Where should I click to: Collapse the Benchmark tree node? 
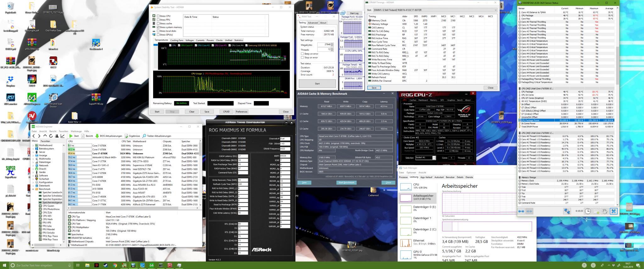pyautogui.click(x=33, y=189)
